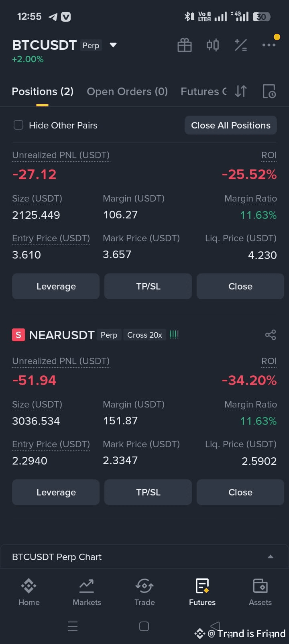Open the order history clock icon
The image size is (289, 644).
[x=269, y=91]
